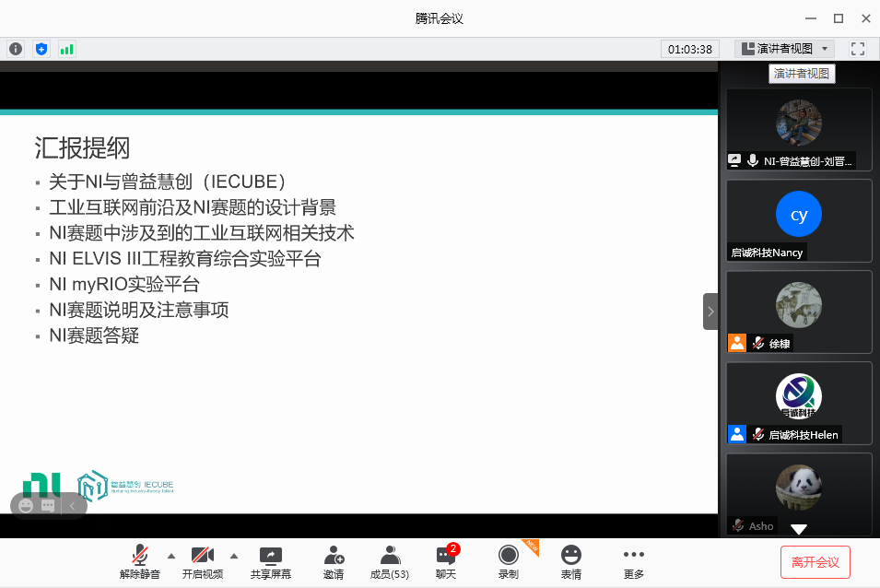
Task: Click the bullet NI ELVIS III工程教育综合实验平台
Action: 185,259
